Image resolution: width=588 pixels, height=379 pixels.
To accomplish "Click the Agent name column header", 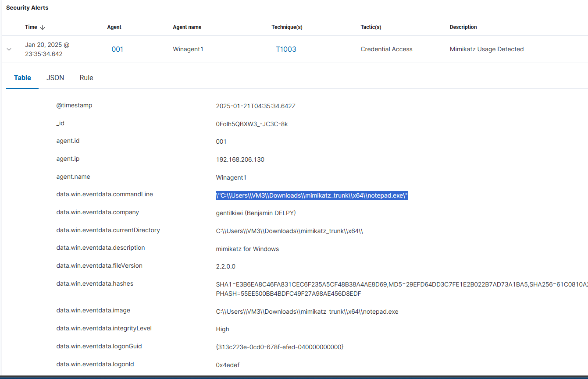I will pos(187,27).
